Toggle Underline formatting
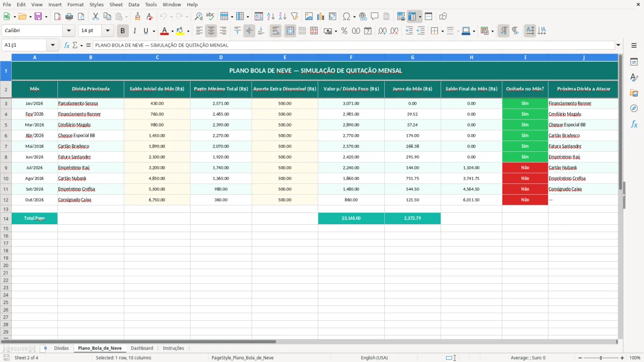The height and width of the screenshot is (362, 644). pyautogui.click(x=145, y=31)
